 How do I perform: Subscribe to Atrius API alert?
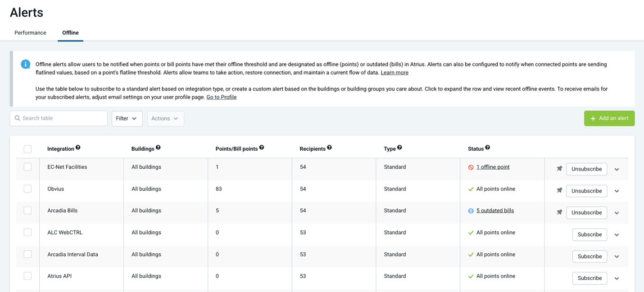(590, 278)
